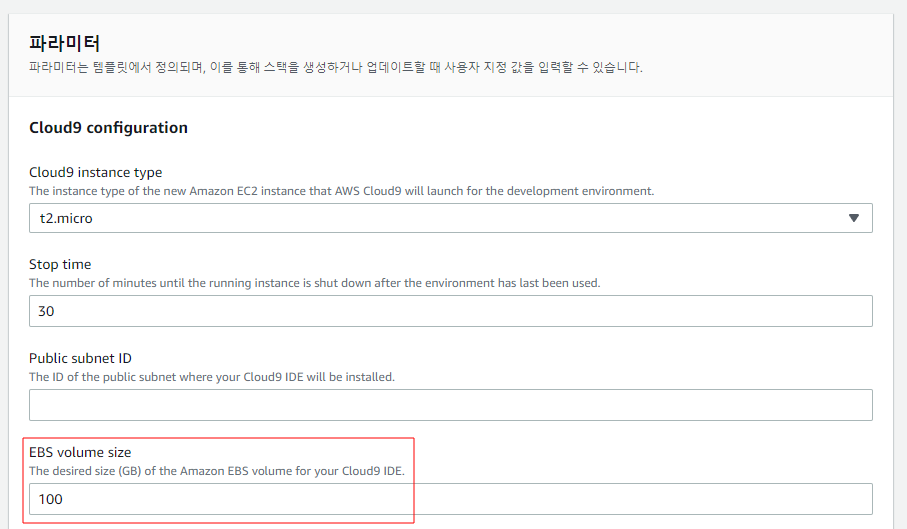Screen dimensions: 907x529
Task: Click the Public subnet ID input field
Action: tap(451, 405)
